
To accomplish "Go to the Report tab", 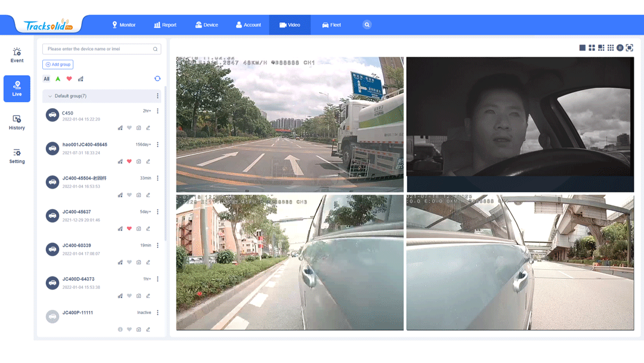I will tap(165, 25).
